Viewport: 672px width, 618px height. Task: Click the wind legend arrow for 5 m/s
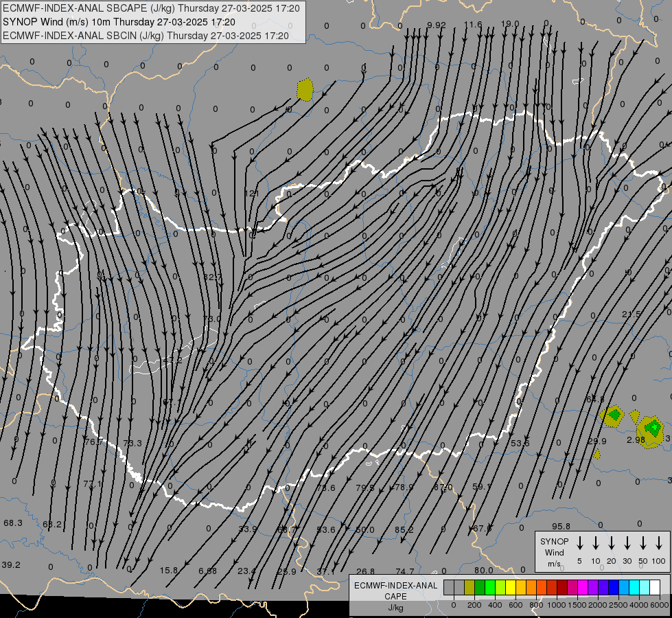point(579,543)
